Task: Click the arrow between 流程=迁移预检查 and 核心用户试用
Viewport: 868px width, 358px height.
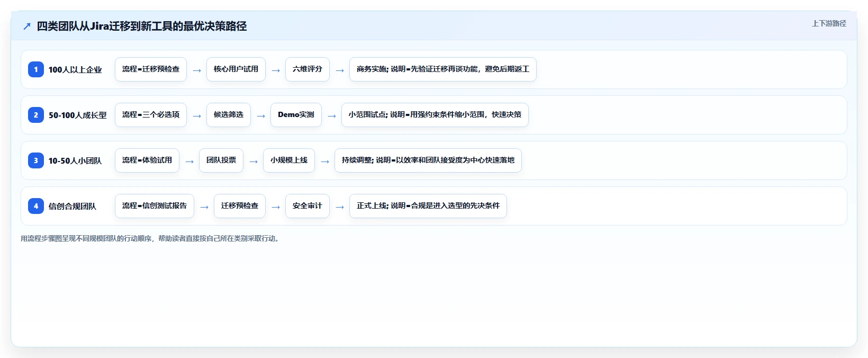Action: (x=197, y=70)
